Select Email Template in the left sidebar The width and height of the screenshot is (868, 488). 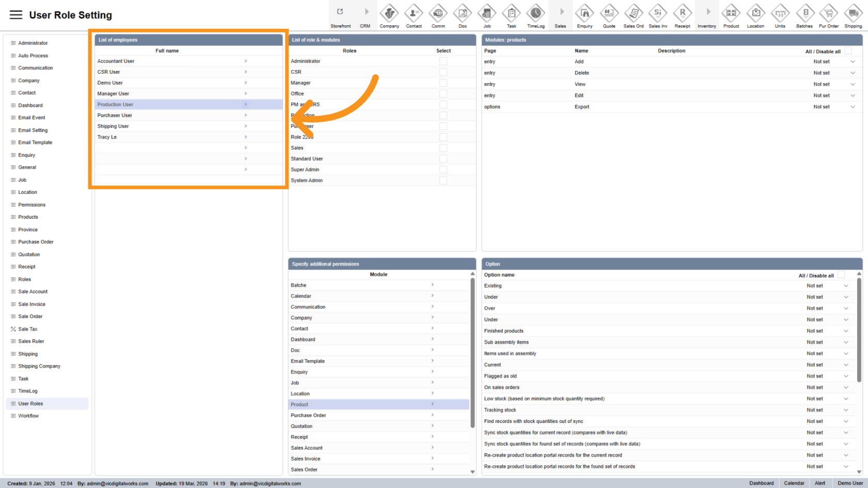(35, 143)
